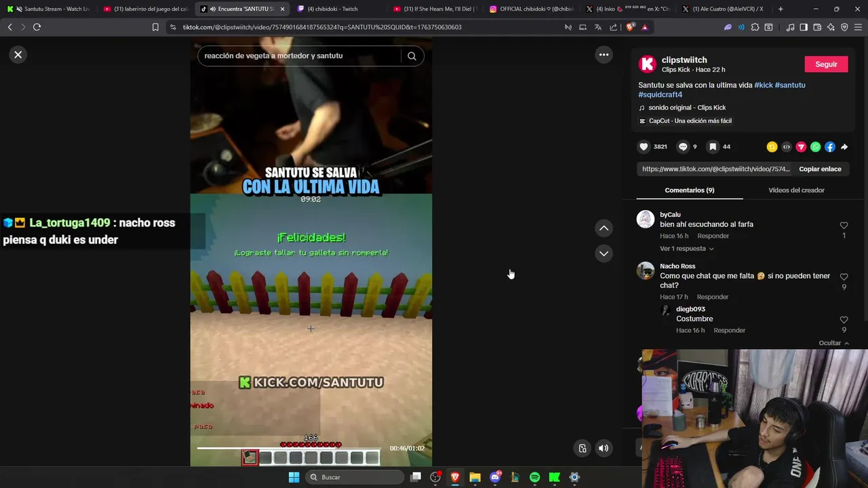Toggle auto-scroll icon near volume
868x488 pixels.
582,448
